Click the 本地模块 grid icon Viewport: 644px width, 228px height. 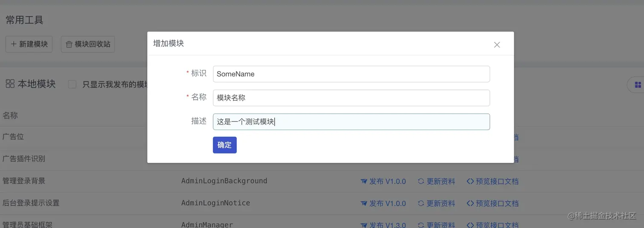10,84
